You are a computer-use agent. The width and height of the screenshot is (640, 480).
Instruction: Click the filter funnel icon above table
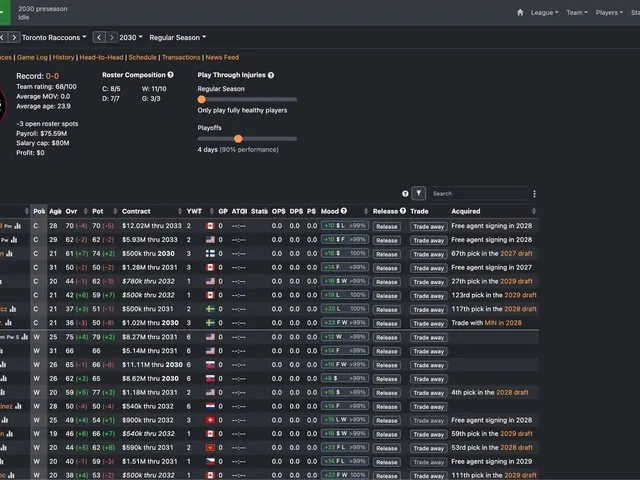(x=419, y=193)
